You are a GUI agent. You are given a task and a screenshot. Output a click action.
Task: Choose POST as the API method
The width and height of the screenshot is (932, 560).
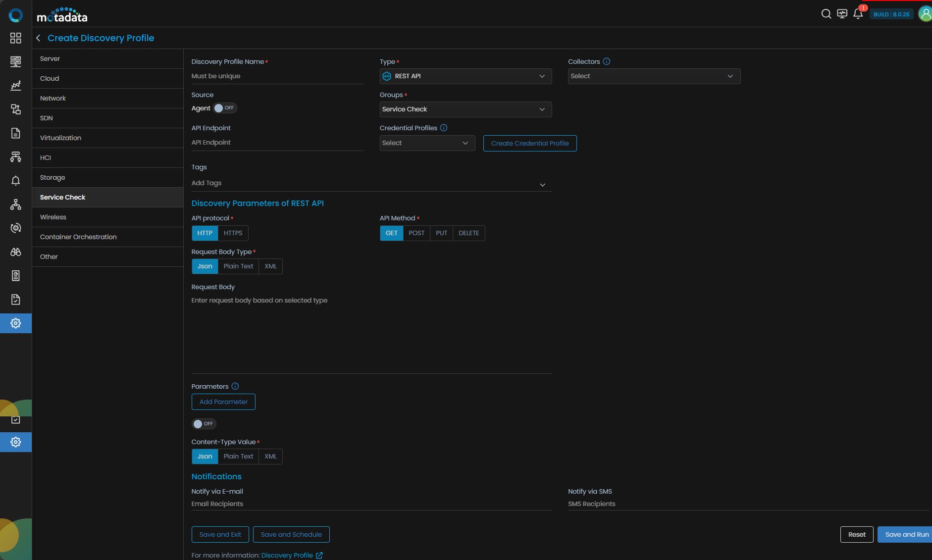tap(416, 233)
